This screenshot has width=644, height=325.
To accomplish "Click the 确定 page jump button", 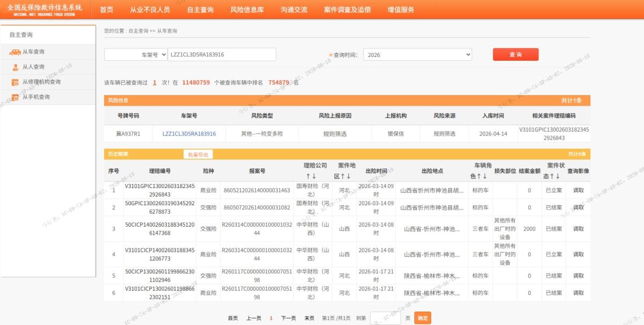I will coord(423,318).
